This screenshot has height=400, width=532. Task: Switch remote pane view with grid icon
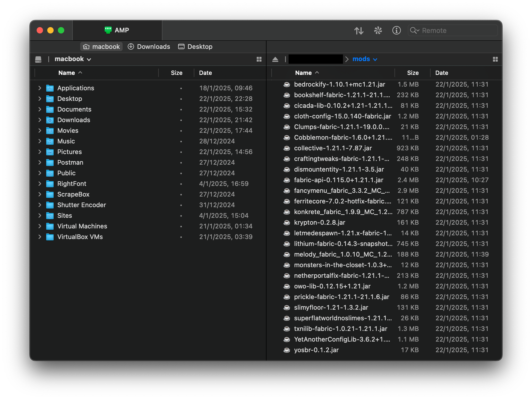(495, 59)
